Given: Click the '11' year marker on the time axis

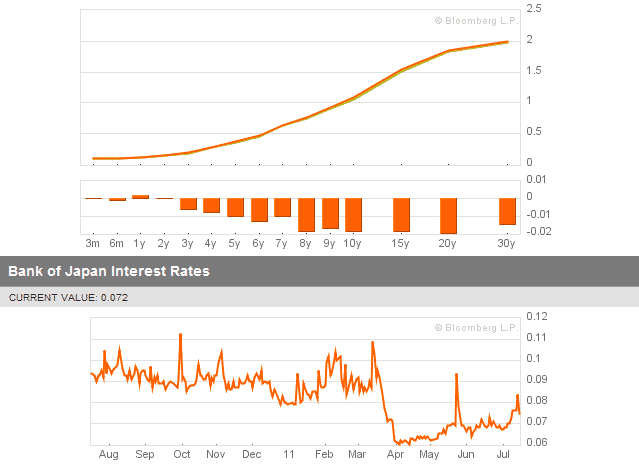Looking at the screenshot, I should point(288,453).
